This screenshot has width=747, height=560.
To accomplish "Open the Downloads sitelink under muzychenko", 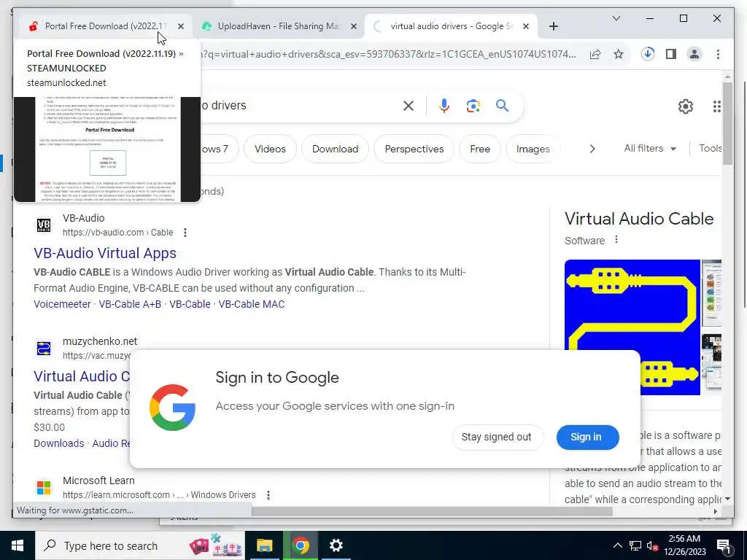I will point(58,443).
